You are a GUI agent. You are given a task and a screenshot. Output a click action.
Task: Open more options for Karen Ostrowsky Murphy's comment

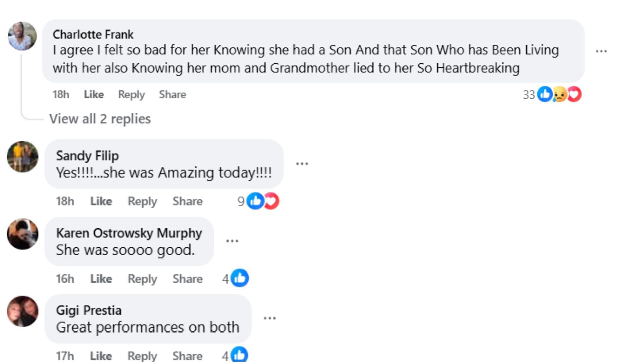pyautogui.click(x=232, y=241)
